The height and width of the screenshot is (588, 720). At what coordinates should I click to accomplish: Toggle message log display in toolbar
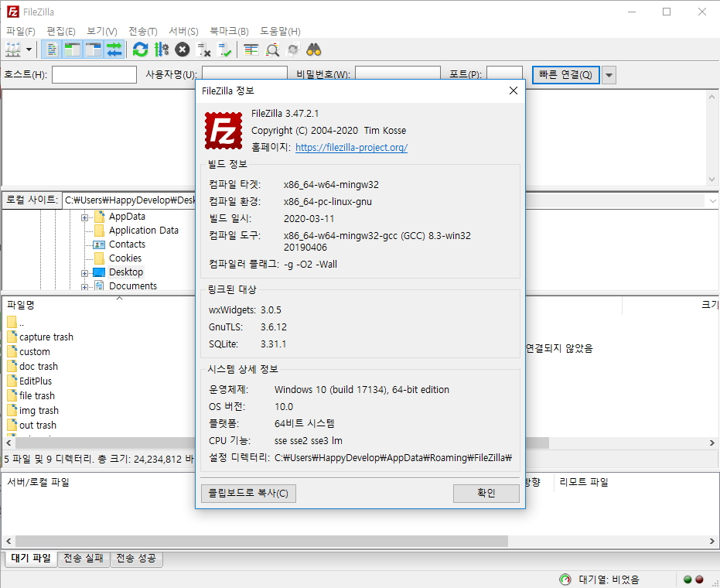coord(51,50)
